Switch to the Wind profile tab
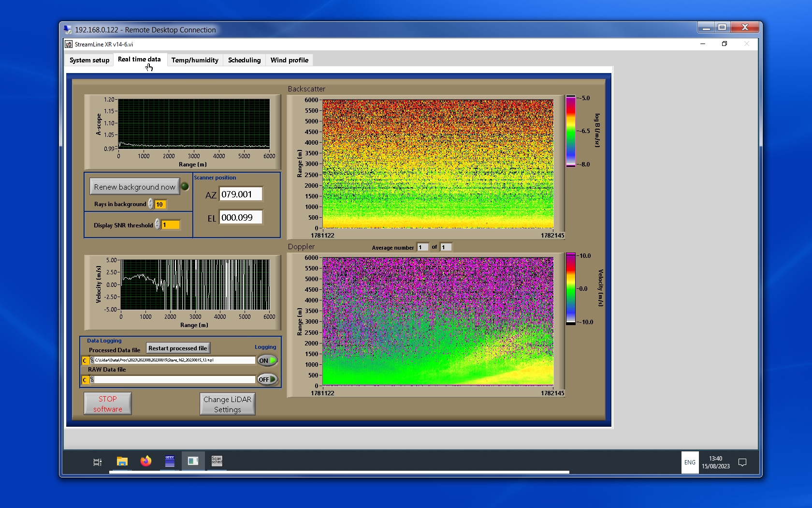 pyautogui.click(x=289, y=60)
